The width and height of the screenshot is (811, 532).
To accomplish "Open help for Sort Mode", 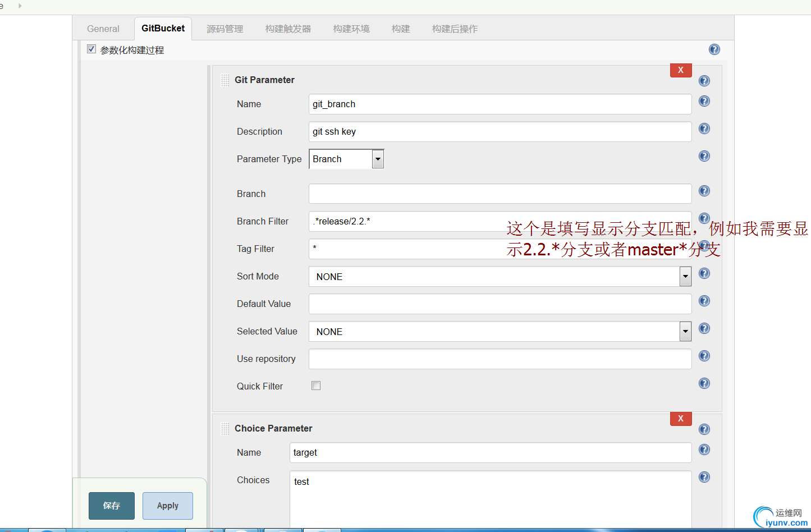I will pyautogui.click(x=704, y=273).
